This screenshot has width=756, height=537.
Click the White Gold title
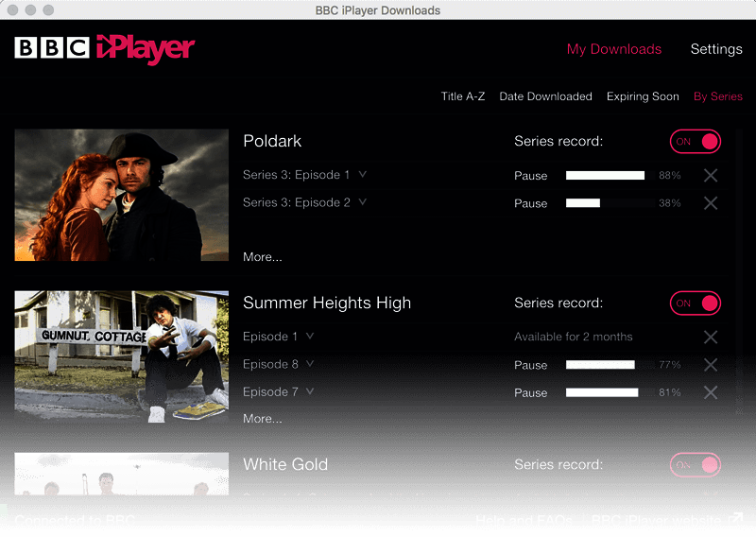[285, 464]
